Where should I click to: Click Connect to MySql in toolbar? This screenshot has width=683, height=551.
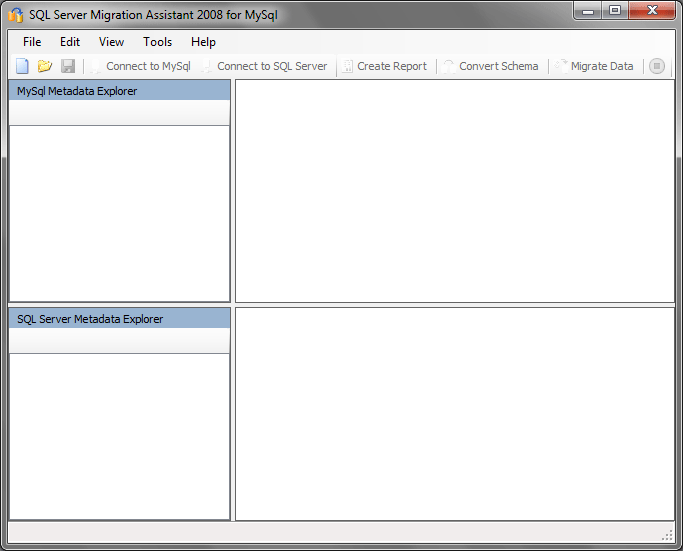click(x=140, y=66)
